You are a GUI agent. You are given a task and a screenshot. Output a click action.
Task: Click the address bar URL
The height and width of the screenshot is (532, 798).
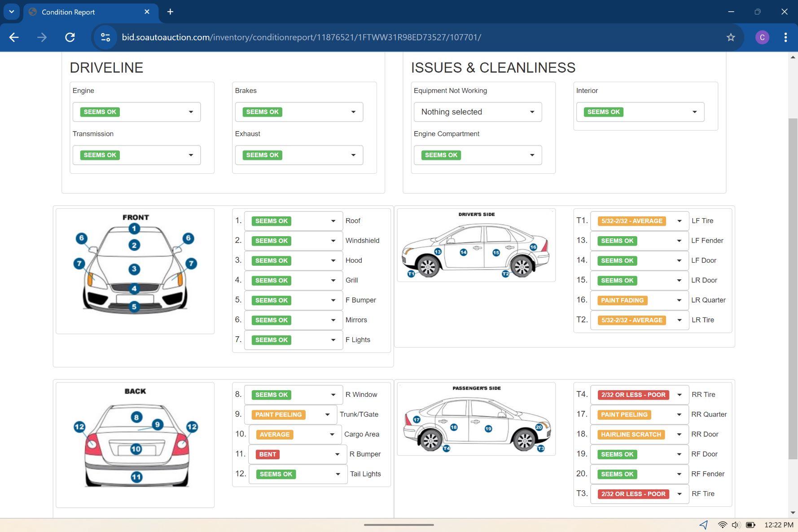click(x=302, y=37)
